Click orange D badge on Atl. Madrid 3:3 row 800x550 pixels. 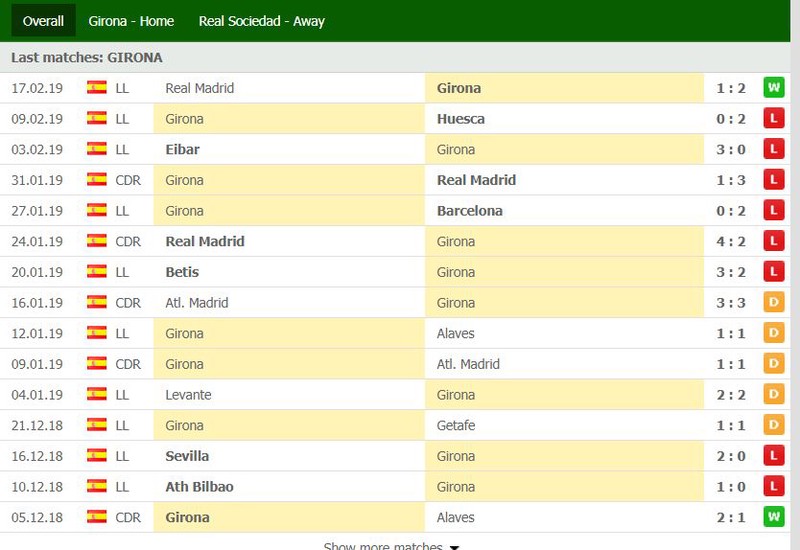point(773,302)
